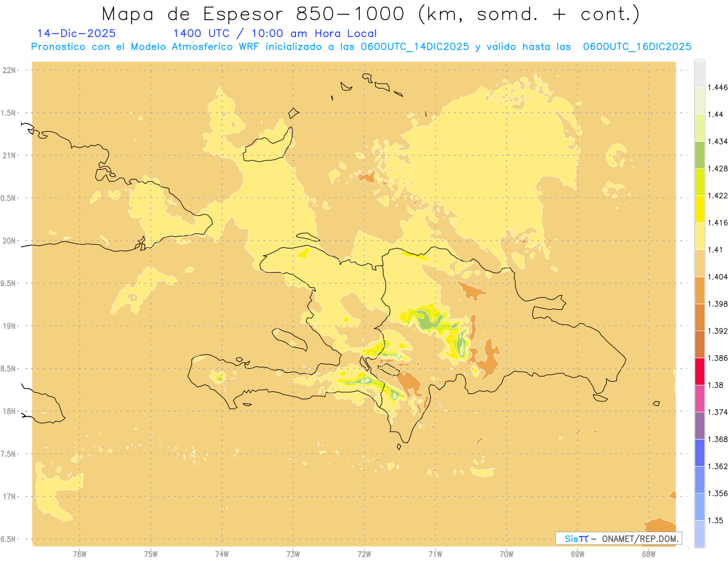Click the legend value '1.368'
The height and width of the screenshot is (562, 728).
[717, 440]
